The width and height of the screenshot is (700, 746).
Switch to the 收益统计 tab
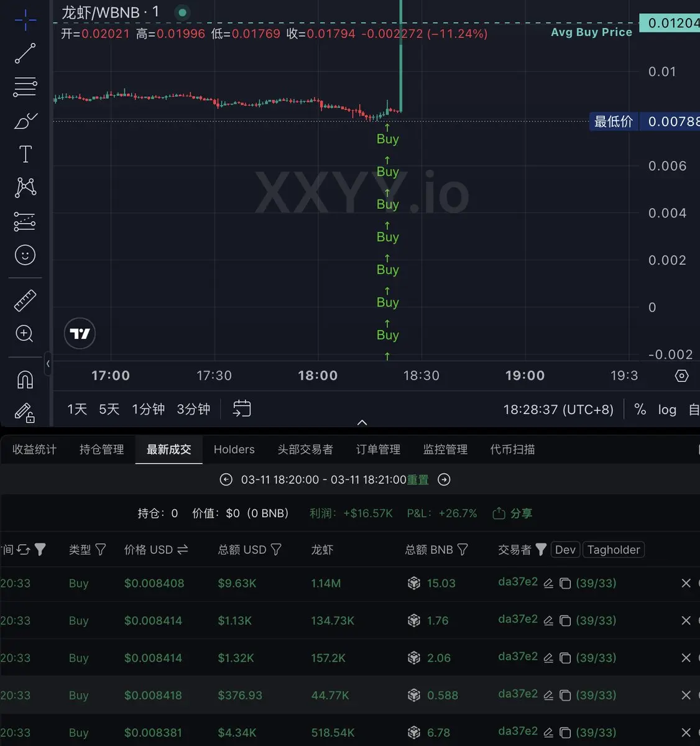point(34,449)
